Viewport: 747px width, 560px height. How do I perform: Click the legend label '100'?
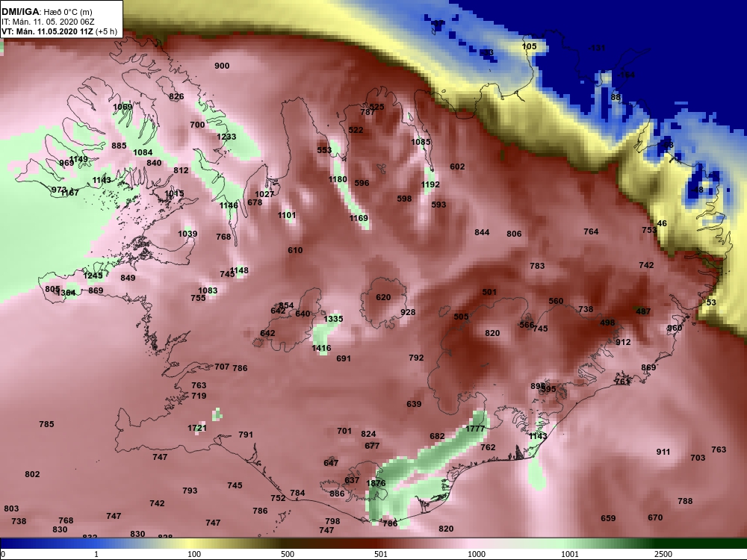point(194,554)
